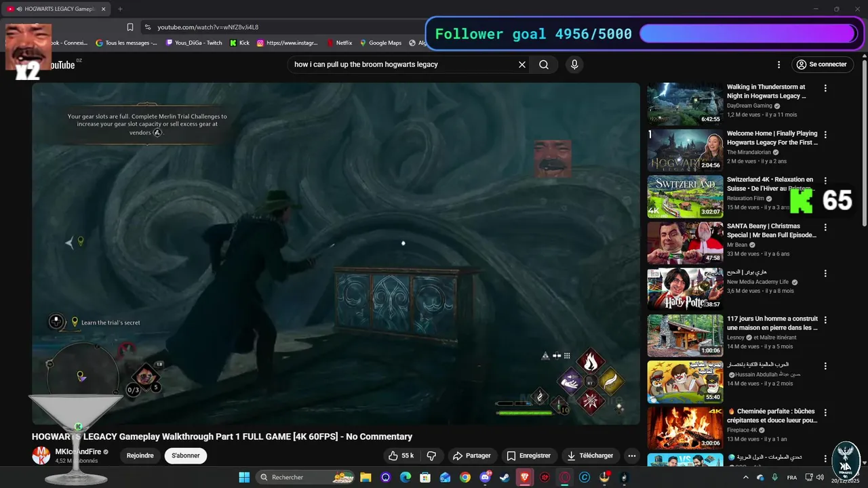Open the MKIceAndFire channel name link
This screenshot has height=488, width=868.
coord(78,451)
